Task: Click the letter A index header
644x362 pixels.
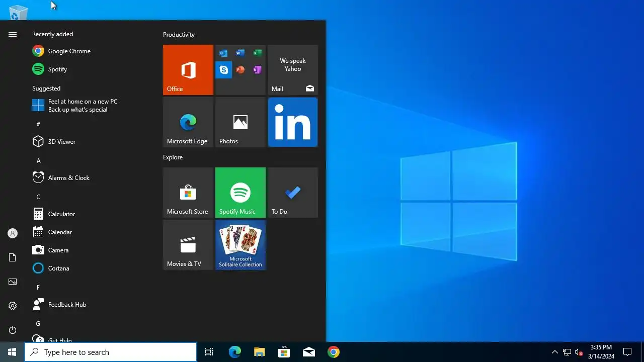Action: click(x=38, y=160)
